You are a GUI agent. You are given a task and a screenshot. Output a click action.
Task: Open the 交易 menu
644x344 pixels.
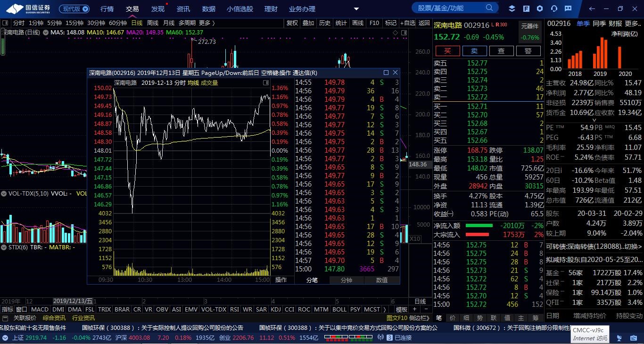[x=132, y=8]
